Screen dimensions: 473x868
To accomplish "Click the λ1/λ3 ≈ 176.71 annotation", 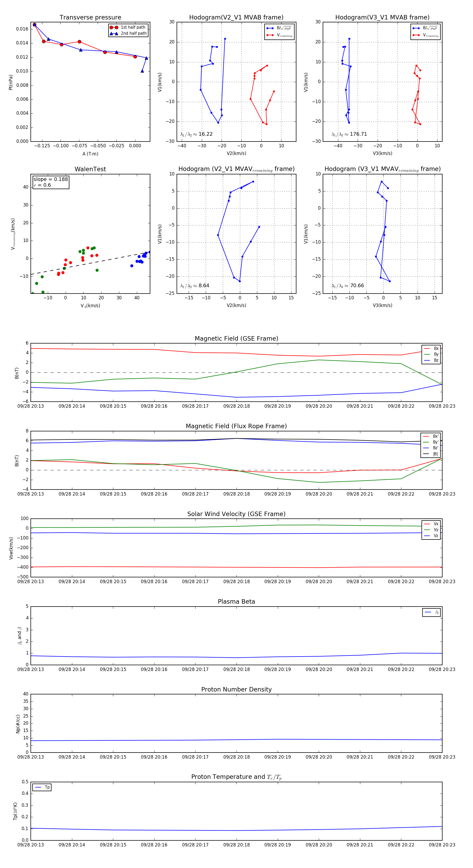I will [x=349, y=134].
